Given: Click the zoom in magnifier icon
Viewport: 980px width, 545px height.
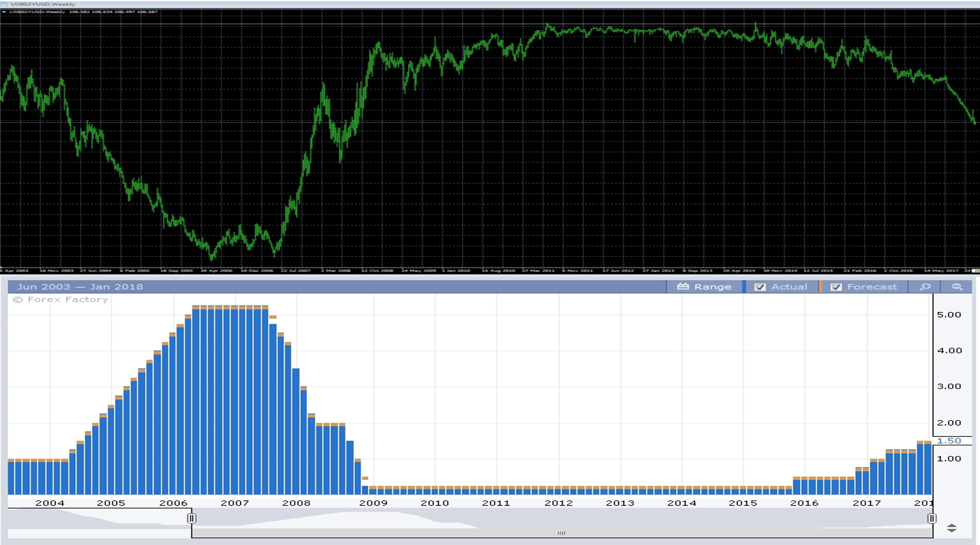Looking at the screenshot, I should (925, 287).
